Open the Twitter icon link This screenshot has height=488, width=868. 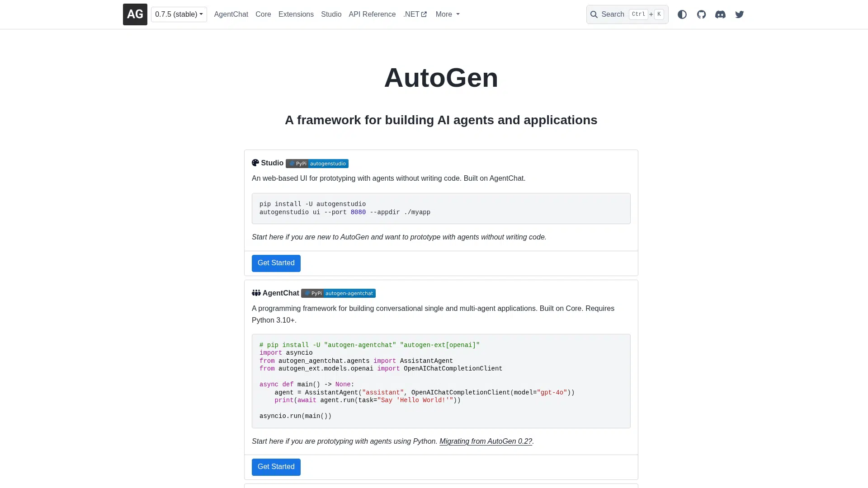[740, 14]
